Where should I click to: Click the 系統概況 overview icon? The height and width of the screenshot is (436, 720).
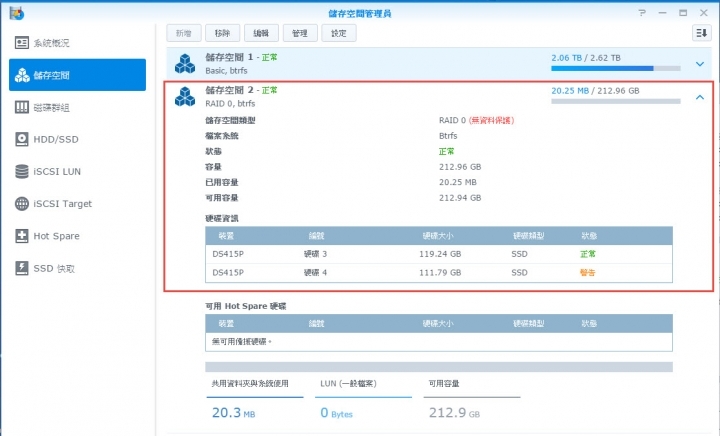22,43
